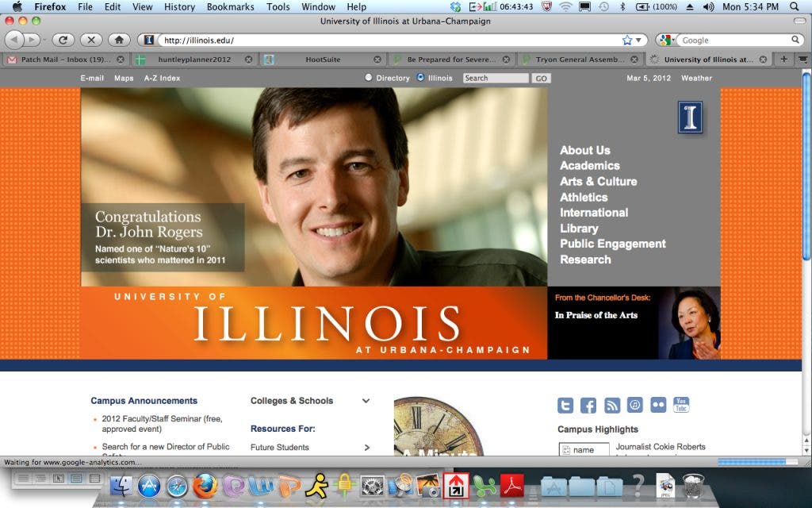Open the Bookmarks menu
This screenshot has width=812, height=508.
coord(231,6)
